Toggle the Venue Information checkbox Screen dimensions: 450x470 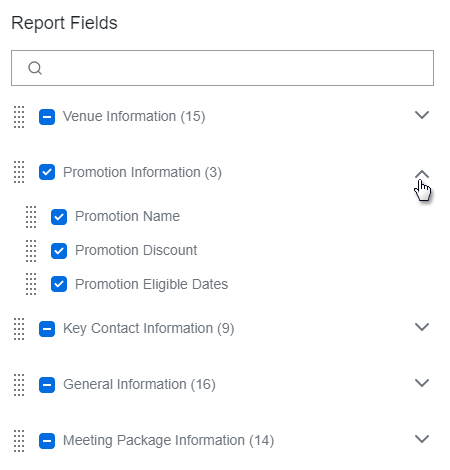coord(47,117)
